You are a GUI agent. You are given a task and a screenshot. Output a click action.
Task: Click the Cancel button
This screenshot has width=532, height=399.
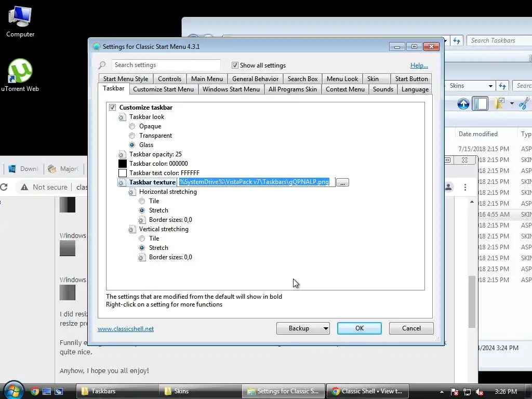411,328
